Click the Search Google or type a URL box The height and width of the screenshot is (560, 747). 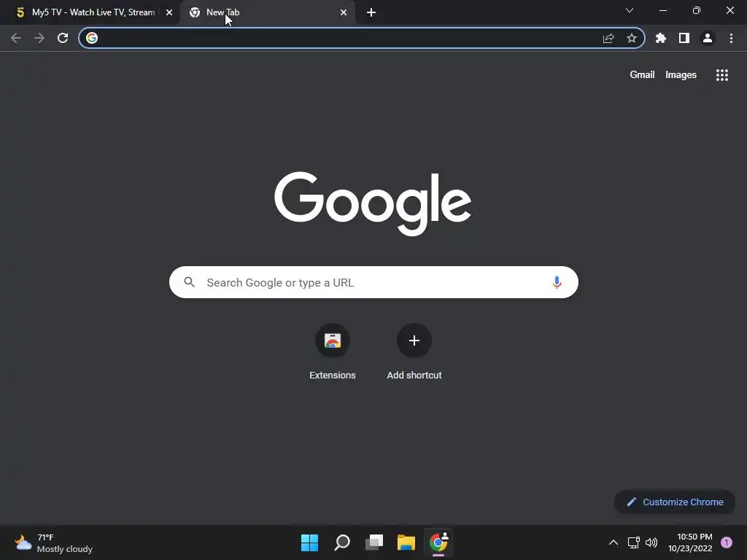coord(374,282)
